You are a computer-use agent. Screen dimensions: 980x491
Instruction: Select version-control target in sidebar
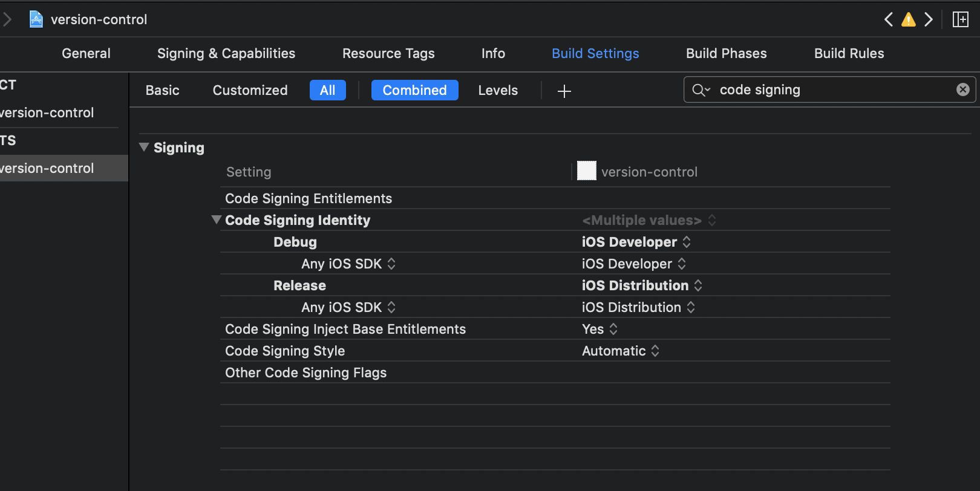pos(64,168)
